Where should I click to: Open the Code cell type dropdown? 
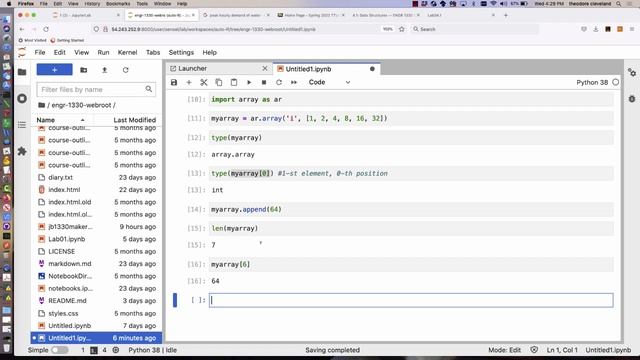[x=329, y=82]
